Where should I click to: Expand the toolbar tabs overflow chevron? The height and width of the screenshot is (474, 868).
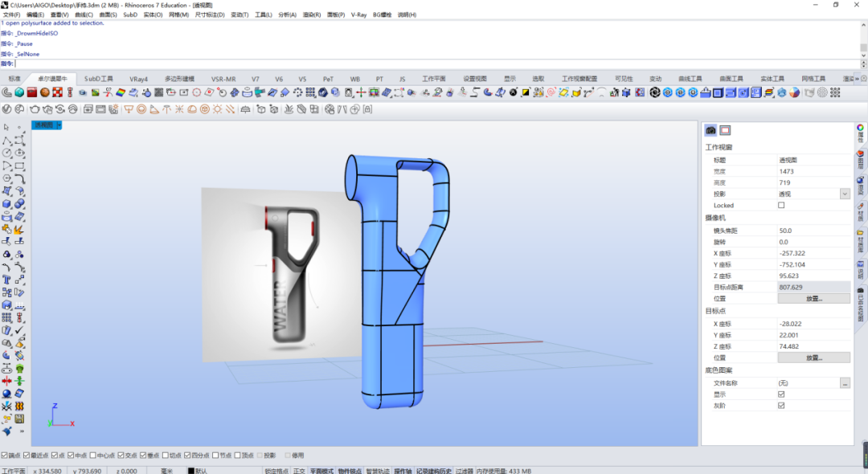click(x=858, y=79)
